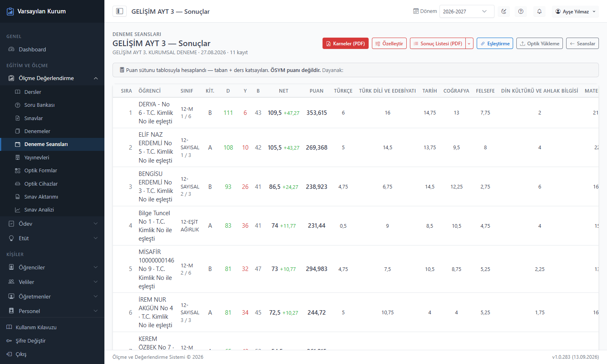The width and height of the screenshot is (607, 364).
Task: Download Sonuç Listesi (PDF)
Action: click(438, 43)
